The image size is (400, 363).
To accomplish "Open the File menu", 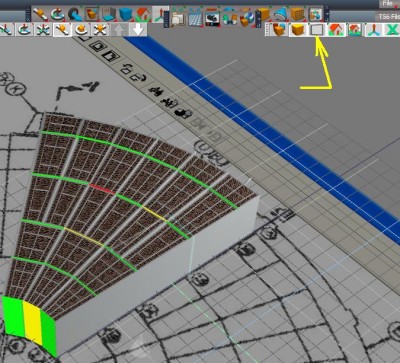I will 388,4.
